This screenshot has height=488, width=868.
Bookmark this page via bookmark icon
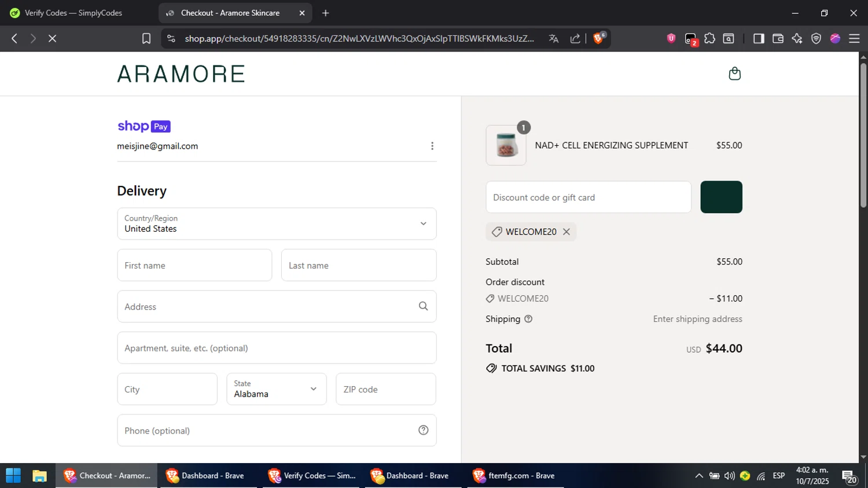(x=146, y=38)
